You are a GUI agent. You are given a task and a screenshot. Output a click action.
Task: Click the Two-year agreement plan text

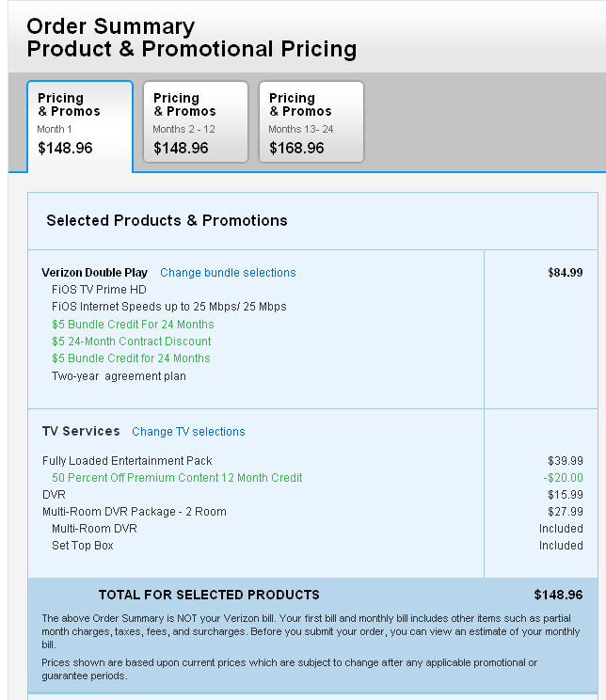(x=119, y=376)
